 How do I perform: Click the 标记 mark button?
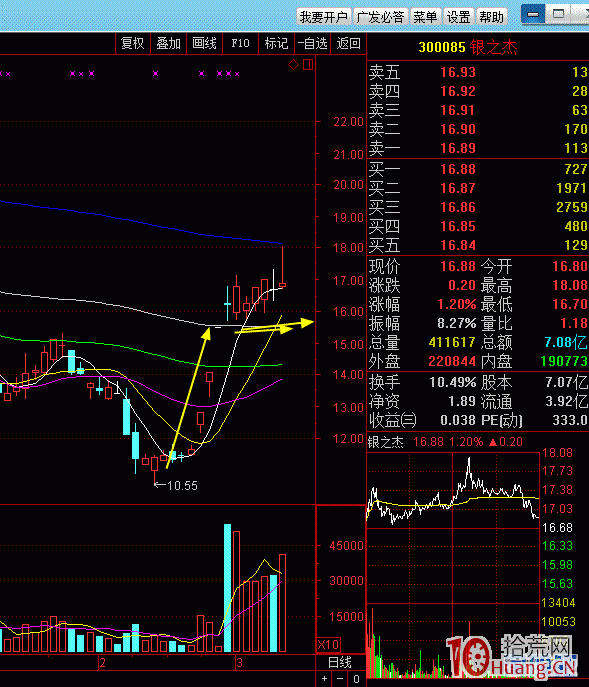click(276, 43)
